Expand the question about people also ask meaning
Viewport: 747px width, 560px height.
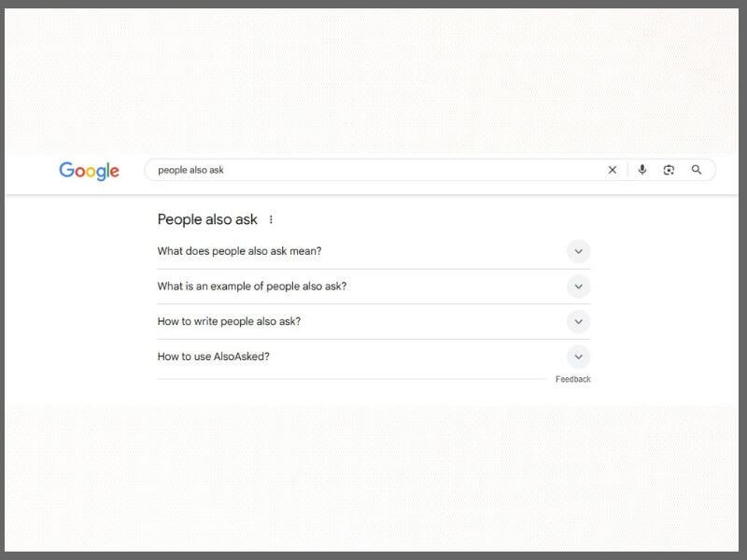click(x=578, y=252)
